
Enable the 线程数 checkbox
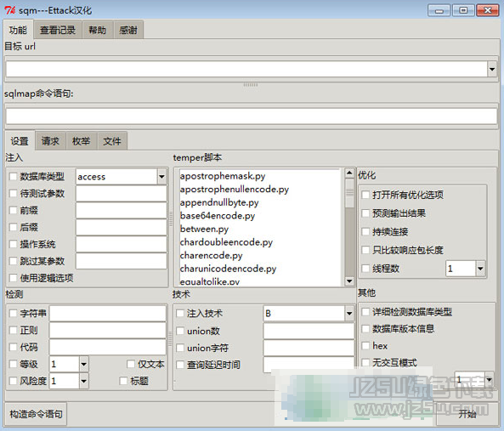pos(365,269)
